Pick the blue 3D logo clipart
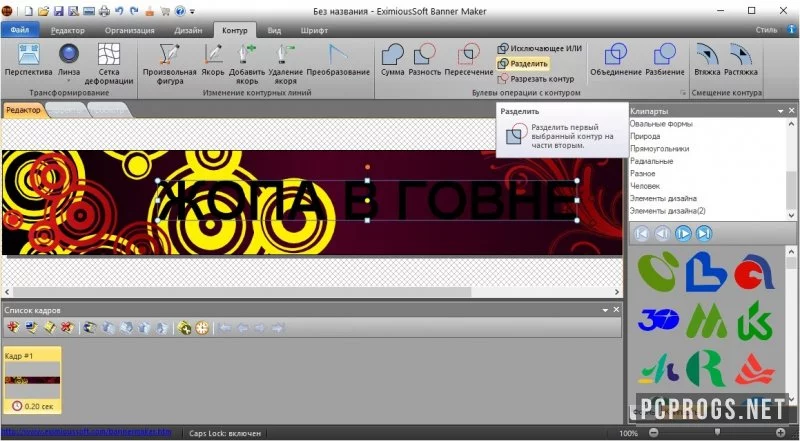Viewport: 800px width, 441px height. pos(658,320)
